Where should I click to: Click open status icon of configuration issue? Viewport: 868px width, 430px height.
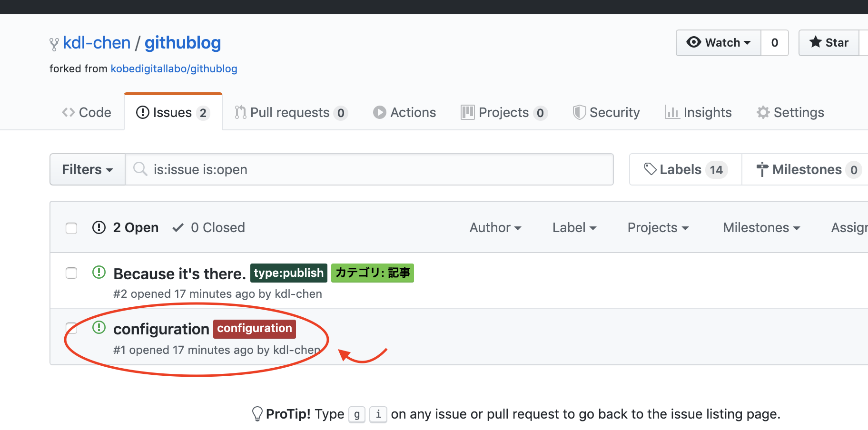point(99,327)
